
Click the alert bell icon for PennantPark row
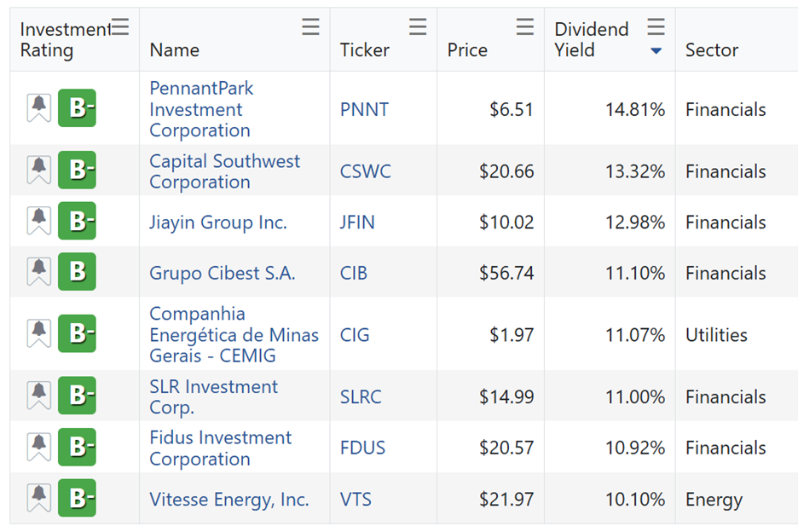click(x=39, y=108)
